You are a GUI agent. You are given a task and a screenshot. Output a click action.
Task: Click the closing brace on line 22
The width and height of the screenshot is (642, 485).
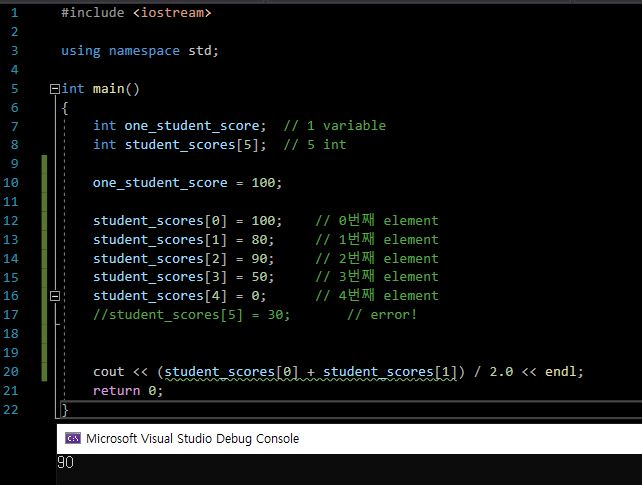(65, 410)
